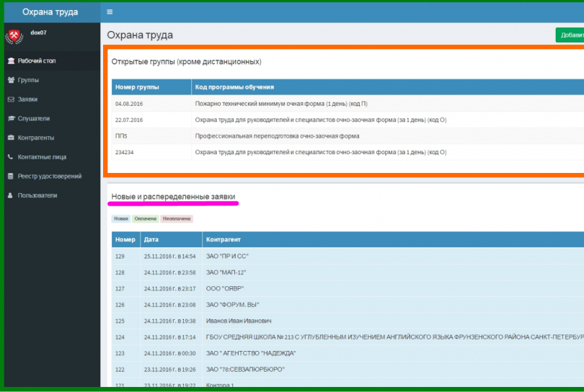584x392 pixels.
Task: Select the pink Неоплачена status label
Action: click(177, 218)
